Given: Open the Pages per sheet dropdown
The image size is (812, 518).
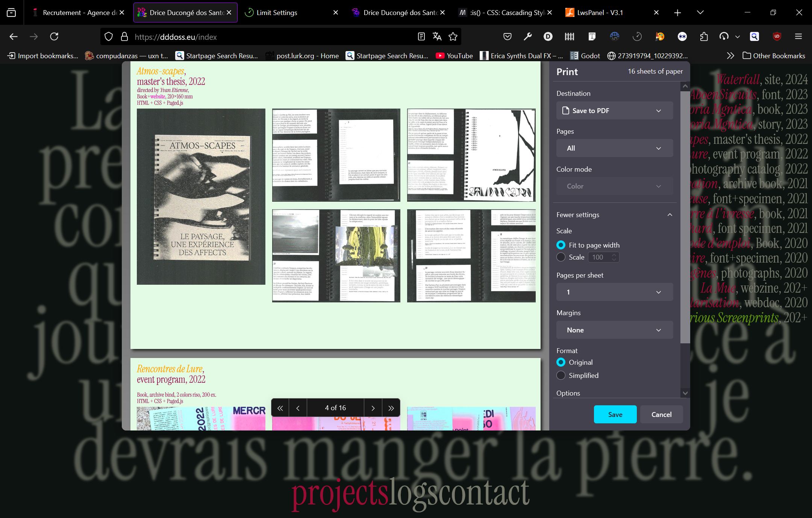Looking at the screenshot, I should (615, 292).
